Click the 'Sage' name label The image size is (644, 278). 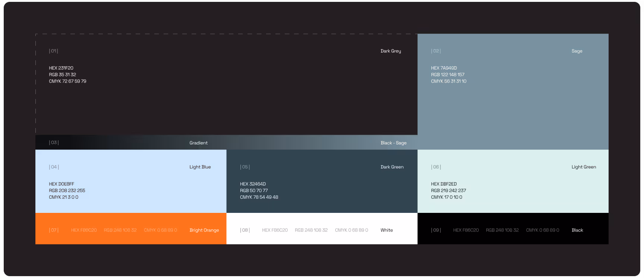[x=577, y=51]
